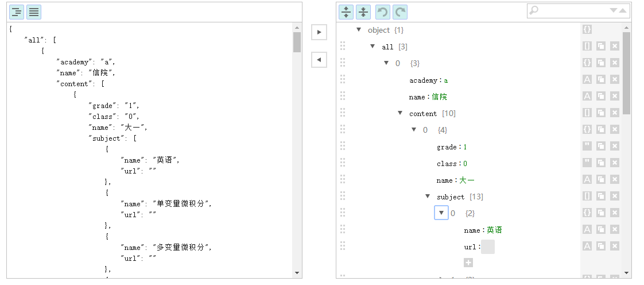Duplicate the academy field
This screenshot has width=644, height=285.
pyautogui.click(x=601, y=80)
